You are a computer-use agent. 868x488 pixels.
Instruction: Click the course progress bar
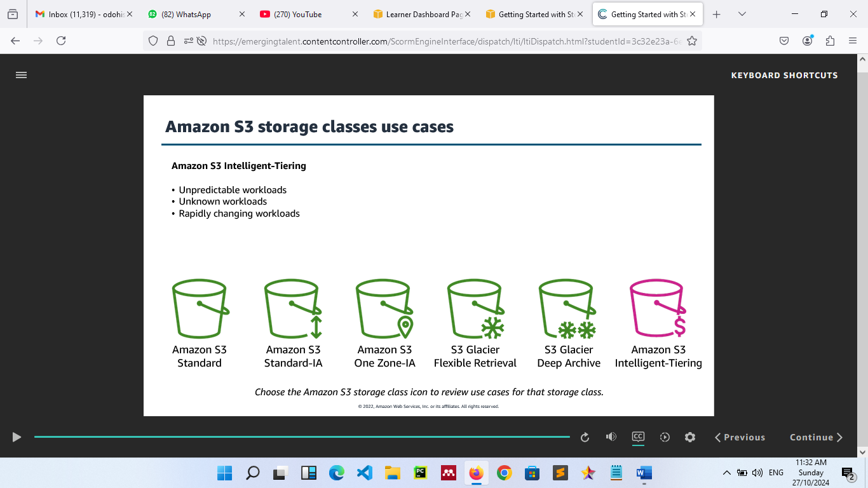click(302, 437)
